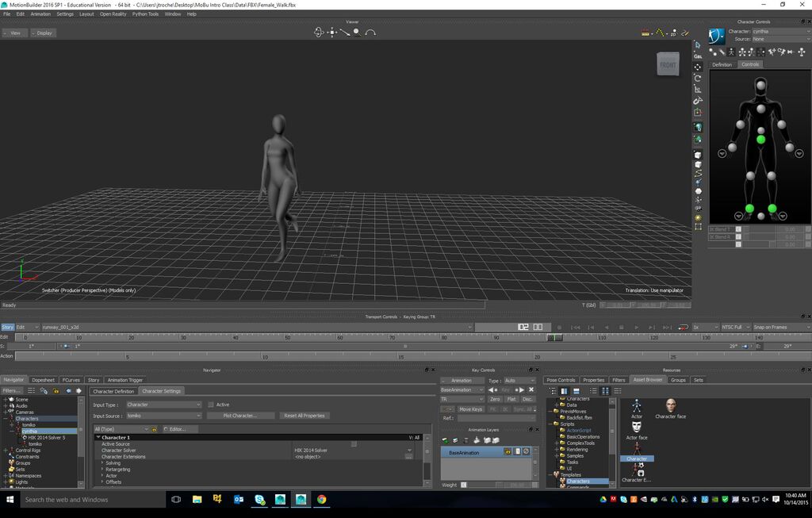Select the Scale tool in viewer toolbar
This screenshot has height=518, width=812.
(x=698, y=89)
